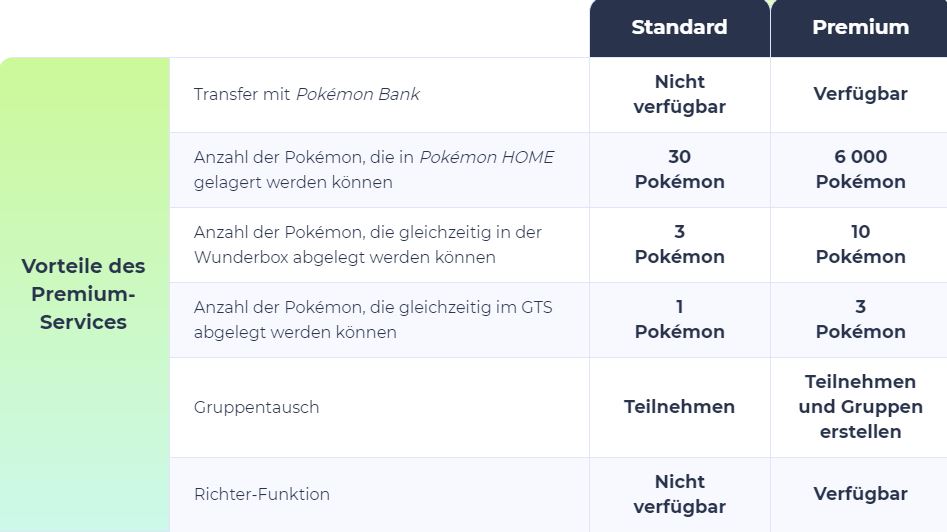Click the '10 Pokémon' Premium Wunderbox cell
Image resolution: width=947 pixels, height=532 pixels.
tap(860, 245)
